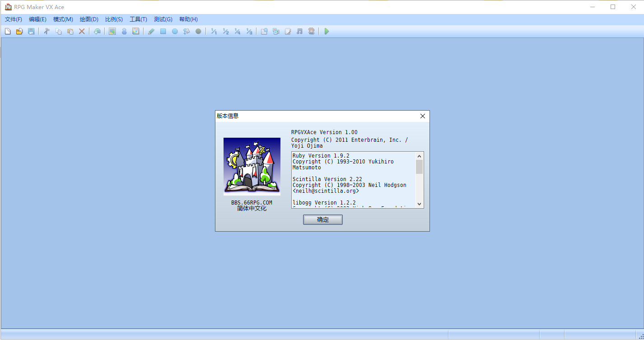Open the 比例(S) menu
Image resolution: width=644 pixels, height=340 pixels.
(x=114, y=19)
